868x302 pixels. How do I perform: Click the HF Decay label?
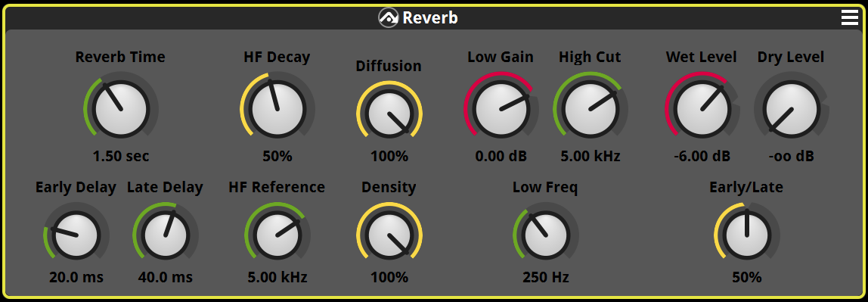pyautogui.click(x=277, y=57)
